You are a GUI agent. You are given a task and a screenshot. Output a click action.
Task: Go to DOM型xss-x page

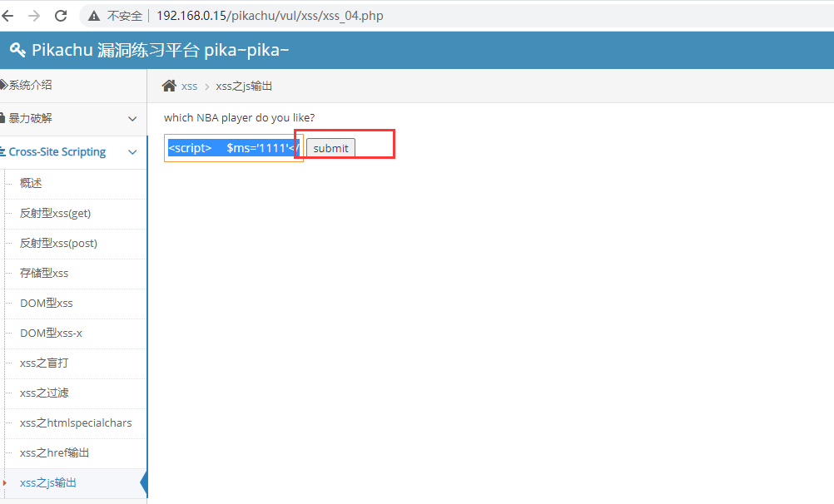pyautogui.click(x=51, y=333)
